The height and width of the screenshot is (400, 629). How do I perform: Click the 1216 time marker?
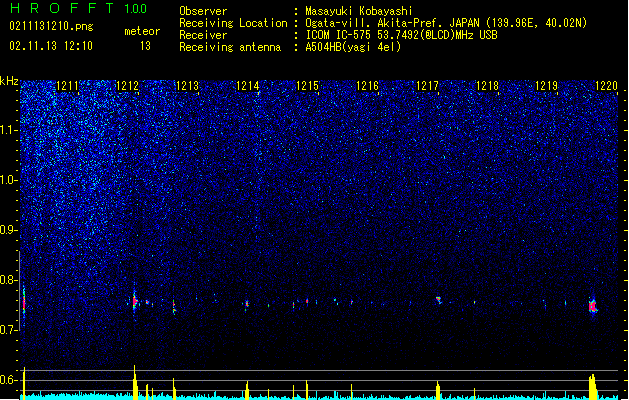[x=367, y=86]
